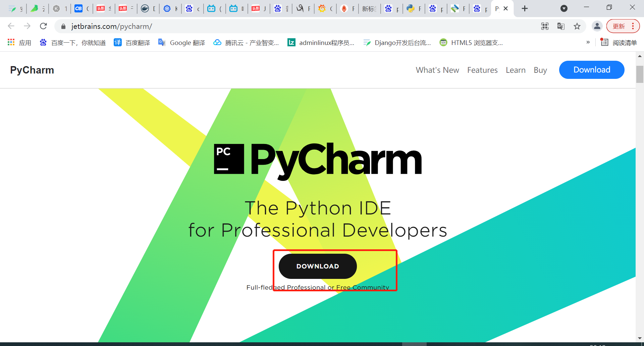This screenshot has height=346, width=644.
Task: Open the Google Translate icon in address bar
Action: [561, 26]
